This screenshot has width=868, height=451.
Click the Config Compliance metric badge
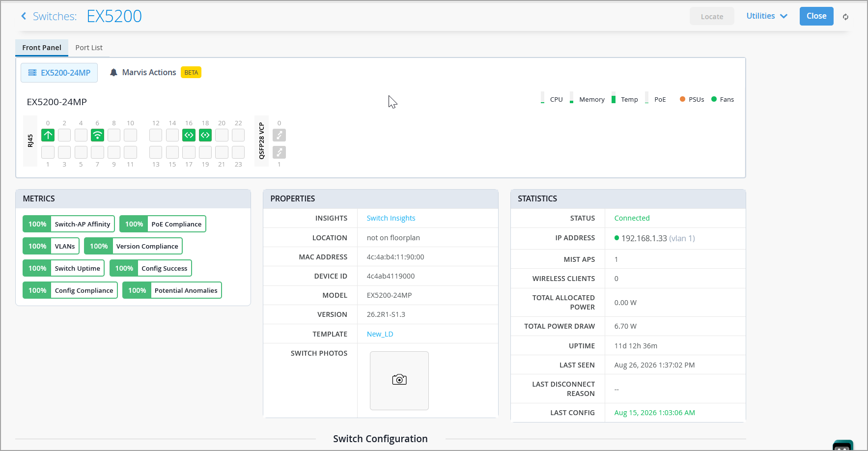[x=70, y=290]
